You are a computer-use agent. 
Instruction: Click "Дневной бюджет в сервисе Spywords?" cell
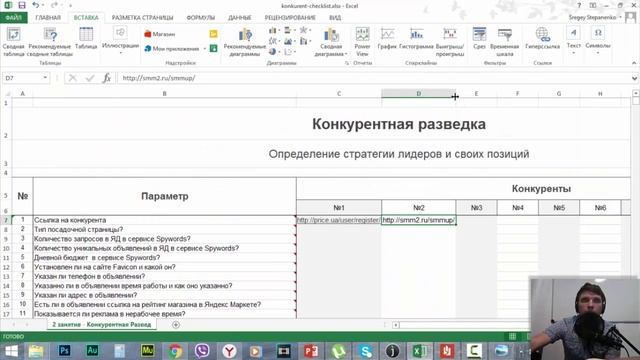164,258
